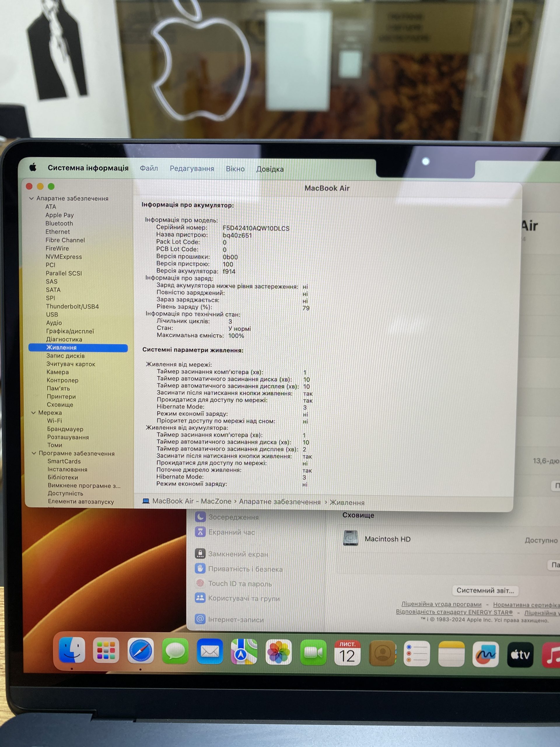The height and width of the screenshot is (747, 560).
Task: Open Freeform app in Dock
Action: 486,654
